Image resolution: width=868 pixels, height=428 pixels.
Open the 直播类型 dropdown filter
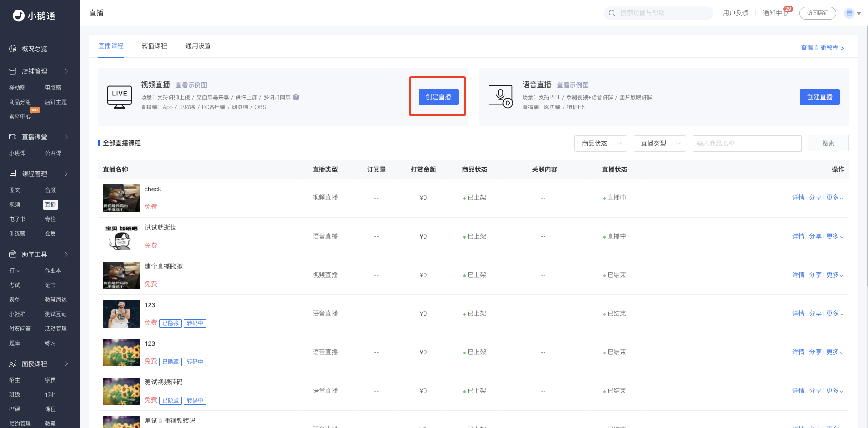tap(660, 144)
